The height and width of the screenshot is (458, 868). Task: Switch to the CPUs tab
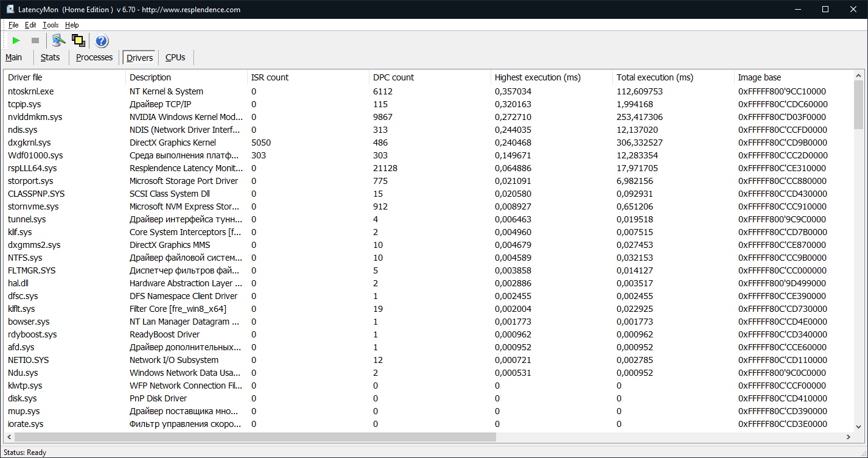coord(175,57)
